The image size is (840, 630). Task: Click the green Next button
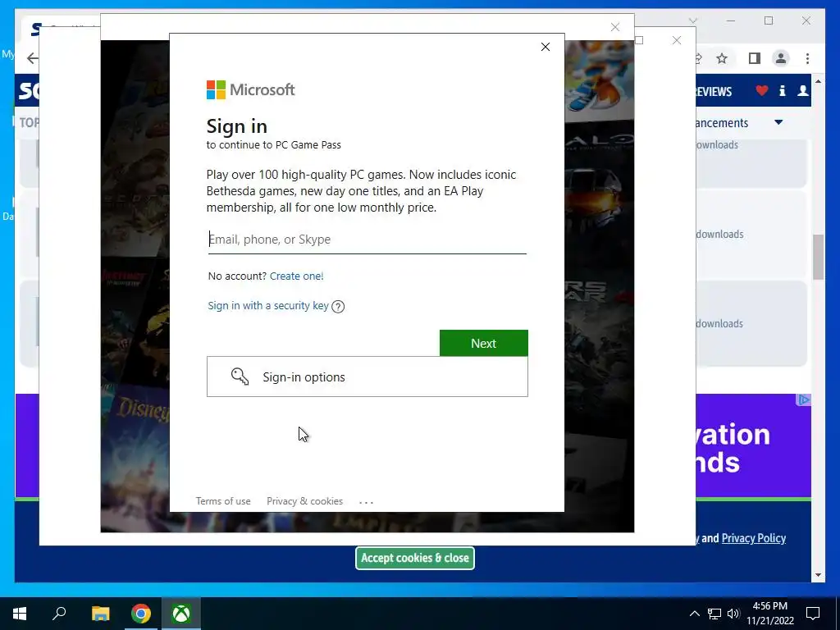pyautogui.click(x=484, y=344)
